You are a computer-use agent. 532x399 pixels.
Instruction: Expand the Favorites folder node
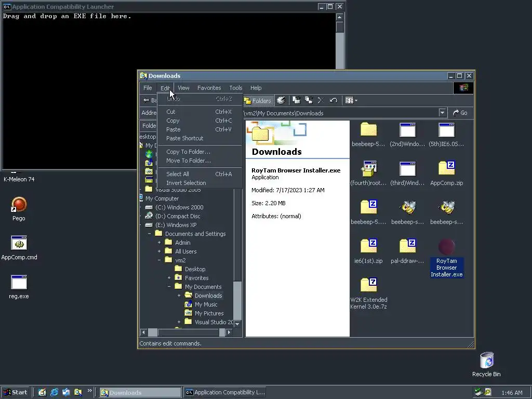pos(169,278)
